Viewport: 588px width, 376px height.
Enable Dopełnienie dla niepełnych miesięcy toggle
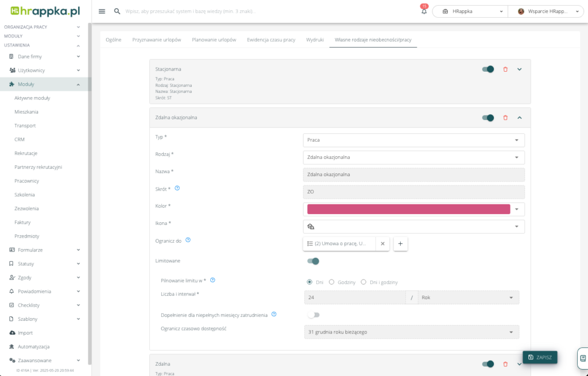click(x=313, y=315)
